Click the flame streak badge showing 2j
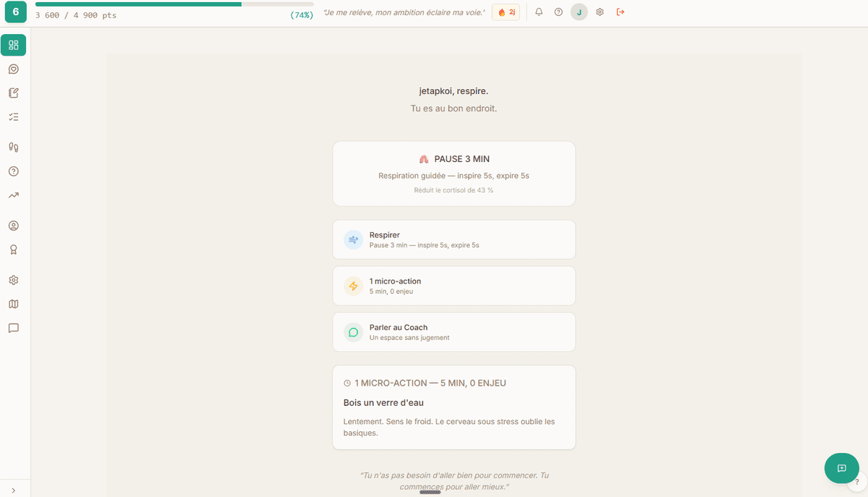The width and height of the screenshot is (868, 497). coord(506,12)
